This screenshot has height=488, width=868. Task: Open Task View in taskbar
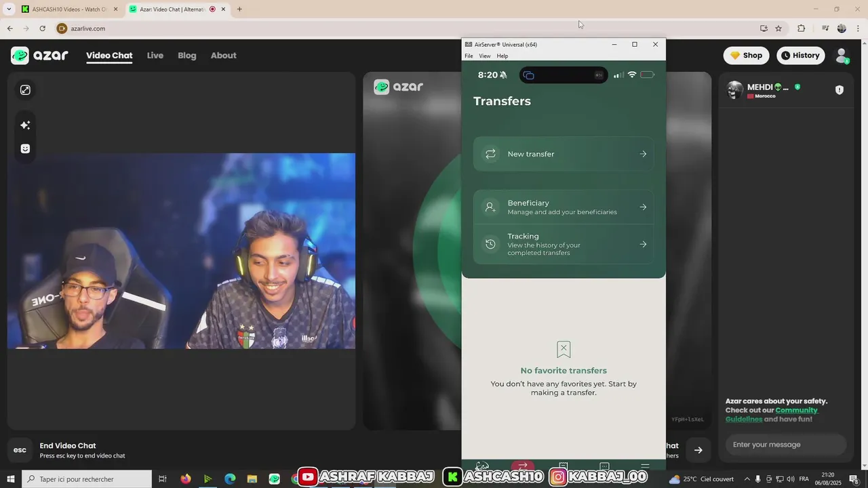click(163, 479)
